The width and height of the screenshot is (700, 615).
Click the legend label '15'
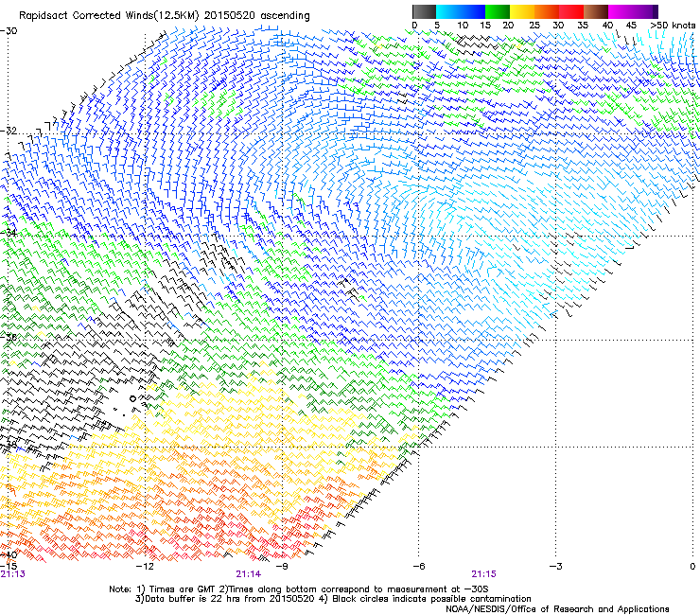(485, 25)
